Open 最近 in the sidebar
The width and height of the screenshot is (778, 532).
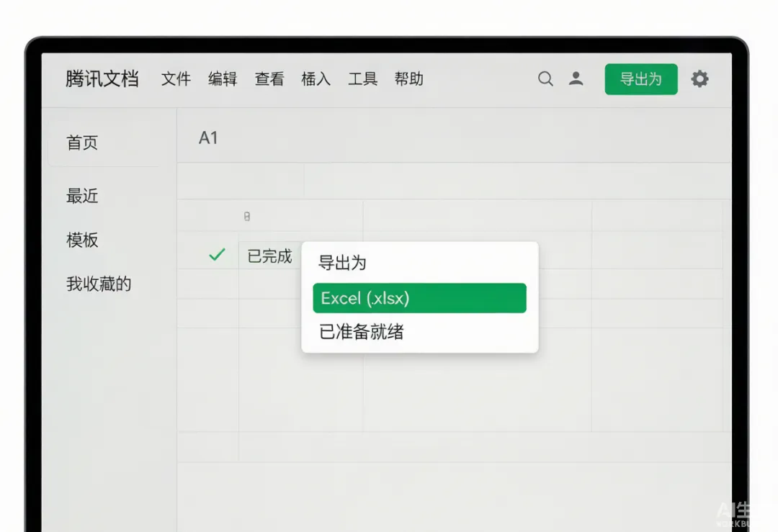tap(82, 196)
